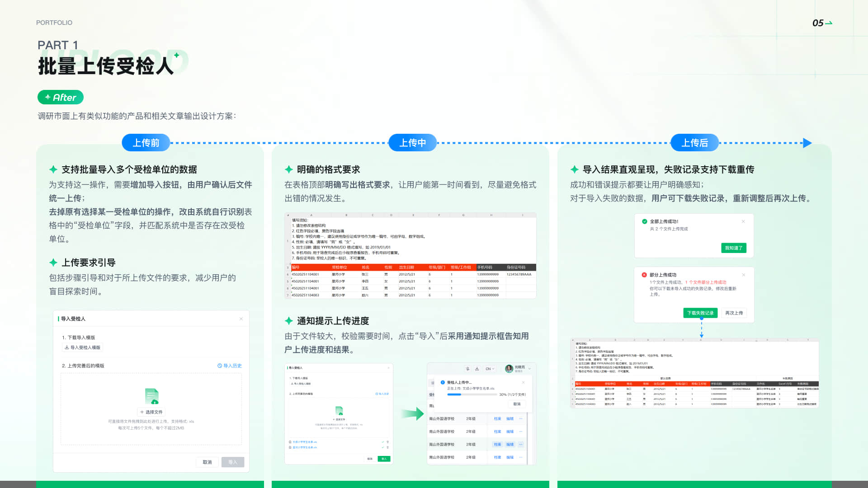
Task: Click the 上传中 stage pill
Action: coord(413,143)
